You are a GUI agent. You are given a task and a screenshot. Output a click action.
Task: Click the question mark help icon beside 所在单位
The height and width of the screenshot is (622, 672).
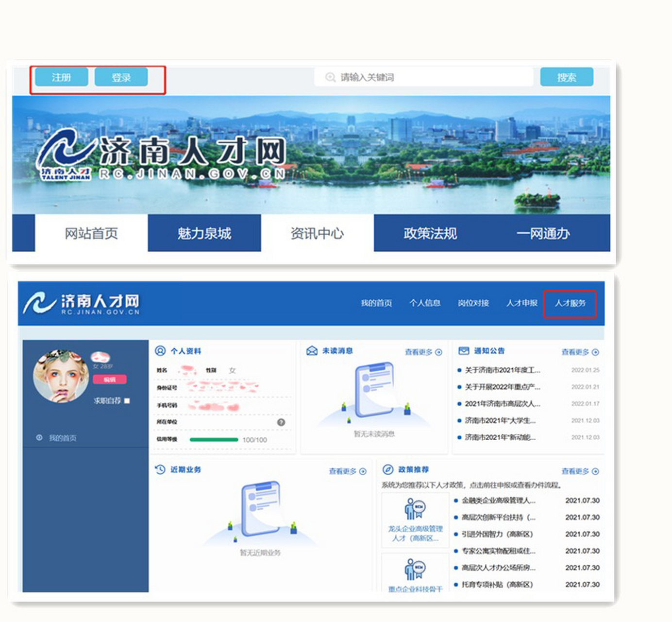click(281, 422)
